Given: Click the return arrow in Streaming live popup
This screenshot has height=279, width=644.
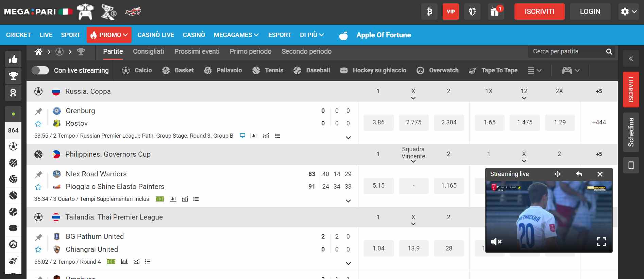Looking at the screenshot, I should coord(579,174).
